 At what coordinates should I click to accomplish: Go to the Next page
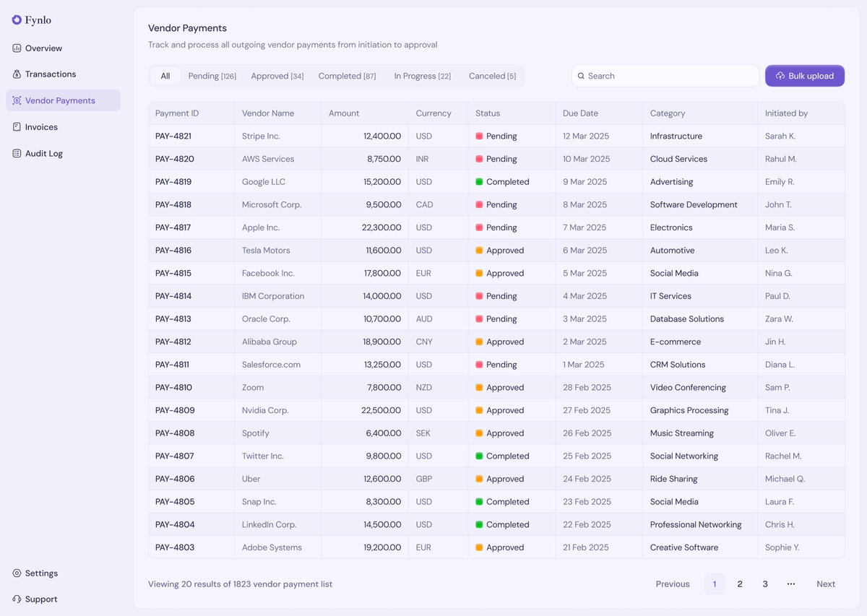tap(826, 584)
